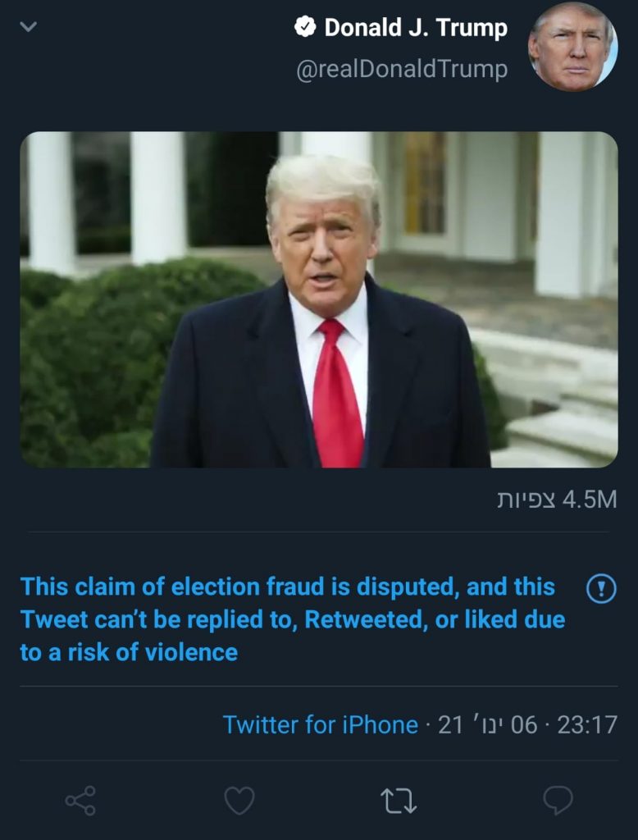Tap the retweet arrows icon
Image resolution: width=638 pixels, height=840 pixels.
[399, 800]
